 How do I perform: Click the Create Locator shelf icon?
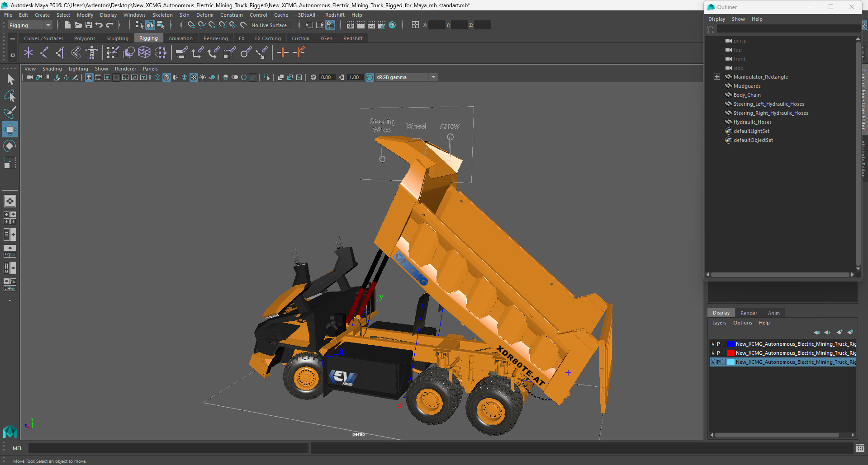tap(28, 53)
